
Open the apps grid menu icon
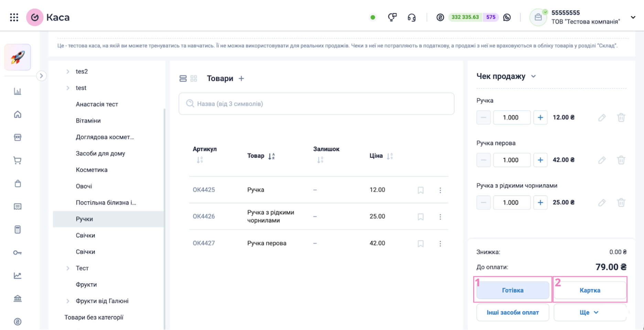[x=14, y=17]
